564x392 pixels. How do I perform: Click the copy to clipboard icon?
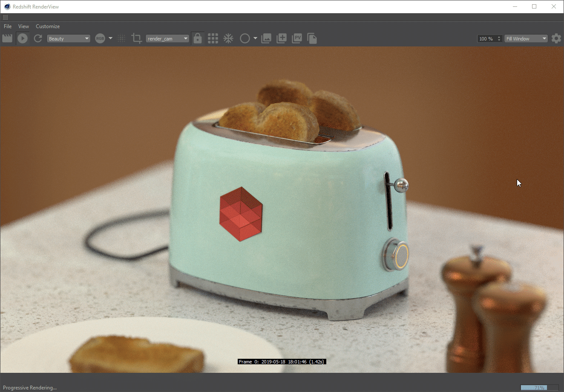click(312, 38)
